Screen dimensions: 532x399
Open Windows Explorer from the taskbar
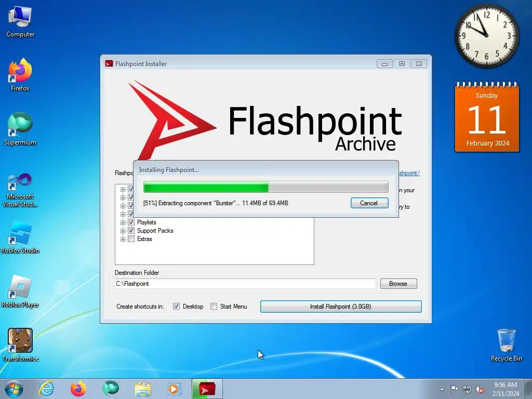click(x=143, y=389)
